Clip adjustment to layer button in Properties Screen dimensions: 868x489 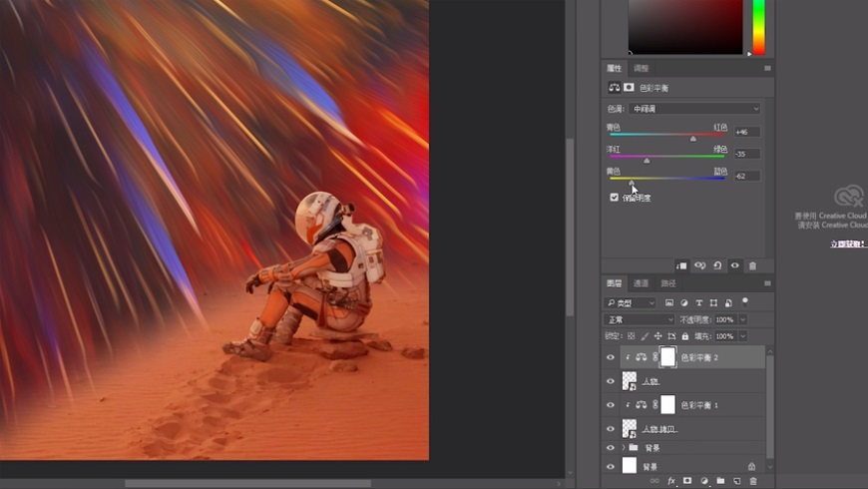[681, 265]
